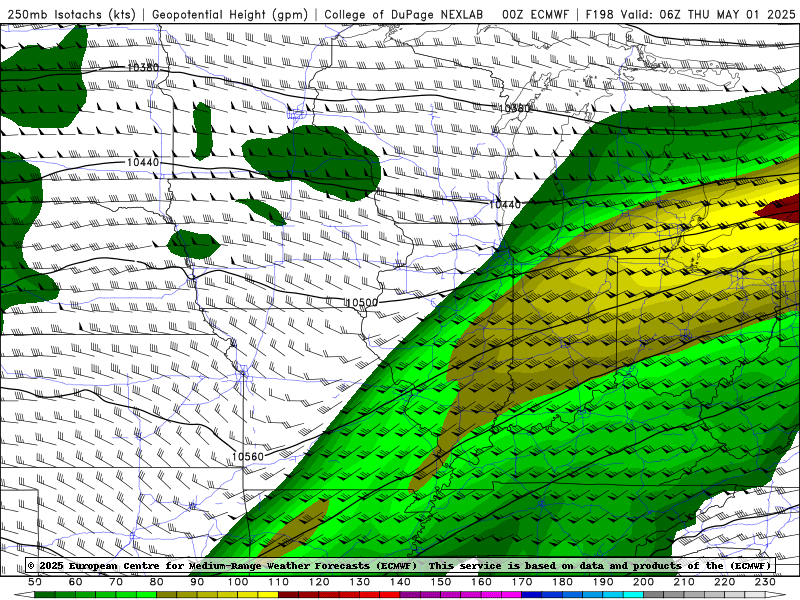This screenshot has height=600, width=800.
Task: Click the 200 value on color scale
Action: coord(643,582)
